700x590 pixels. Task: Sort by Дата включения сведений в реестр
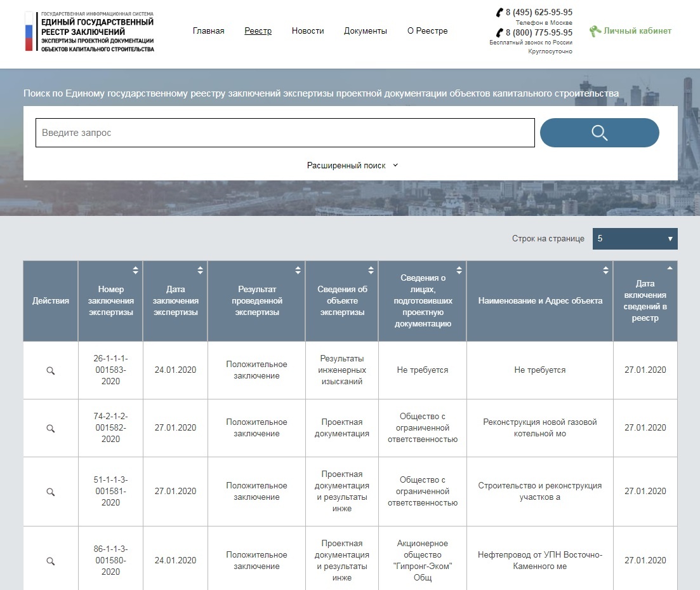[x=670, y=268]
